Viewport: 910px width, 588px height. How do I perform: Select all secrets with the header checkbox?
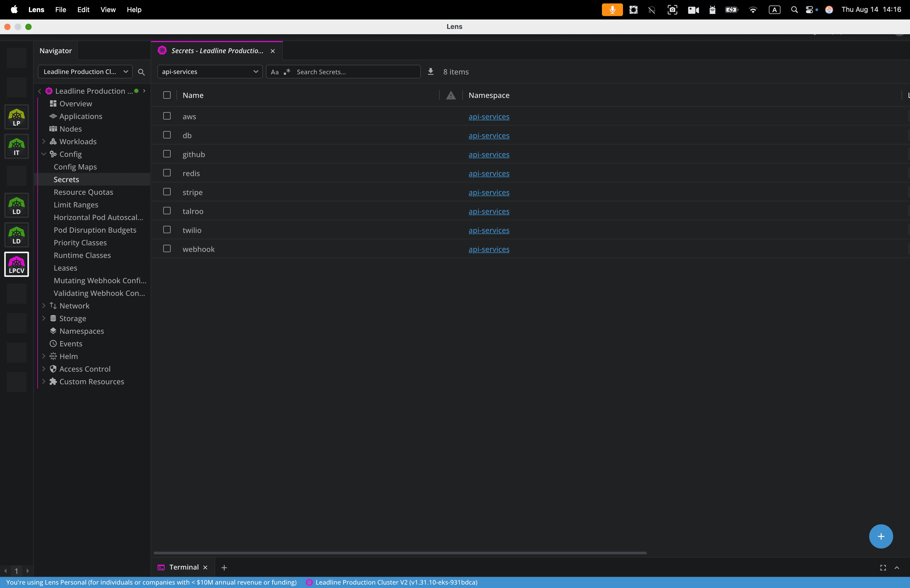(x=166, y=95)
